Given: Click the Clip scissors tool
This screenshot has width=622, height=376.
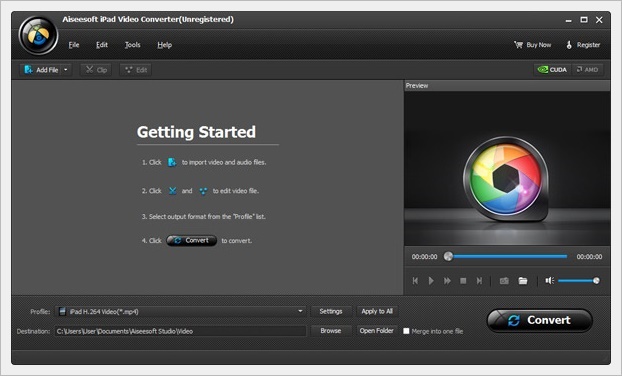Looking at the screenshot, I should (x=96, y=70).
